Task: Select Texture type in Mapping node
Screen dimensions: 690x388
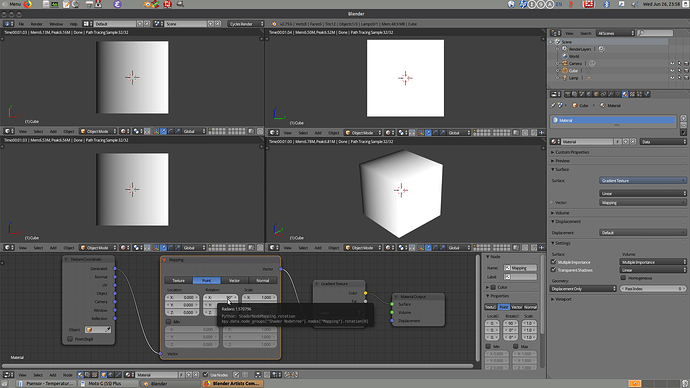Action: pos(179,280)
